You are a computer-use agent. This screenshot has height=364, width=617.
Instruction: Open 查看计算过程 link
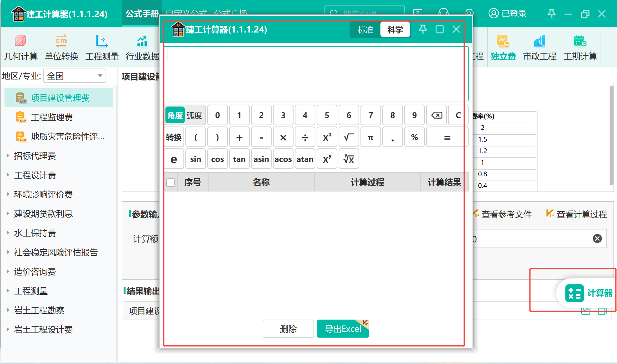[x=576, y=214]
